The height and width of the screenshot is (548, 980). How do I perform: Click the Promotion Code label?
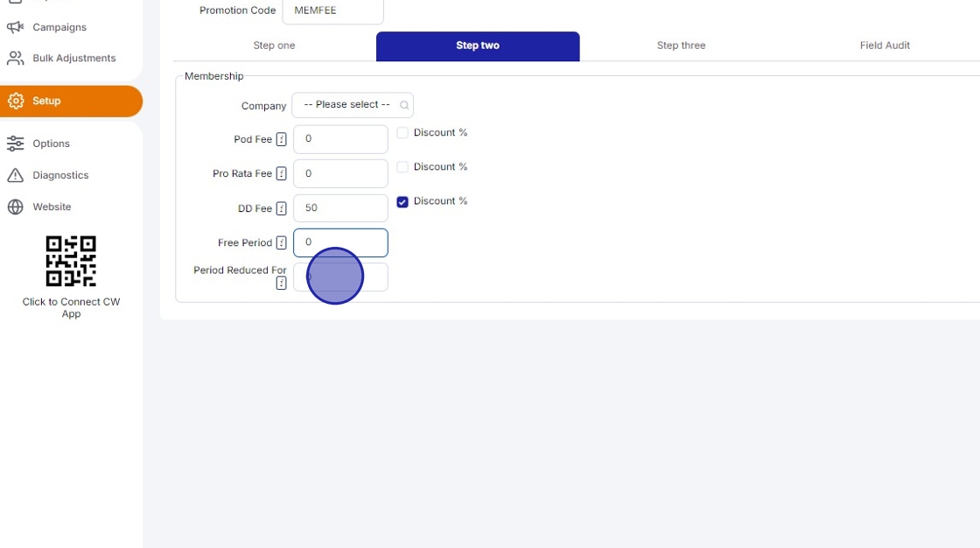(x=237, y=10)
